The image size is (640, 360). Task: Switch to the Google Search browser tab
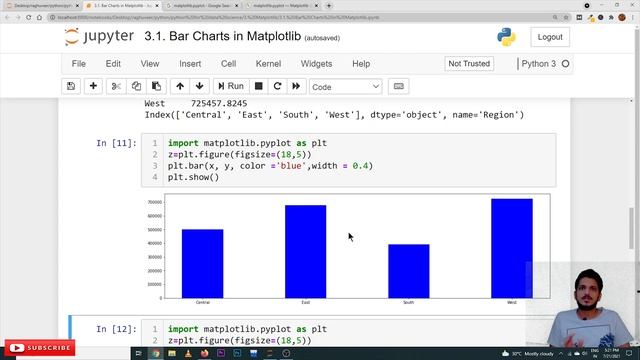click(202, 6)
